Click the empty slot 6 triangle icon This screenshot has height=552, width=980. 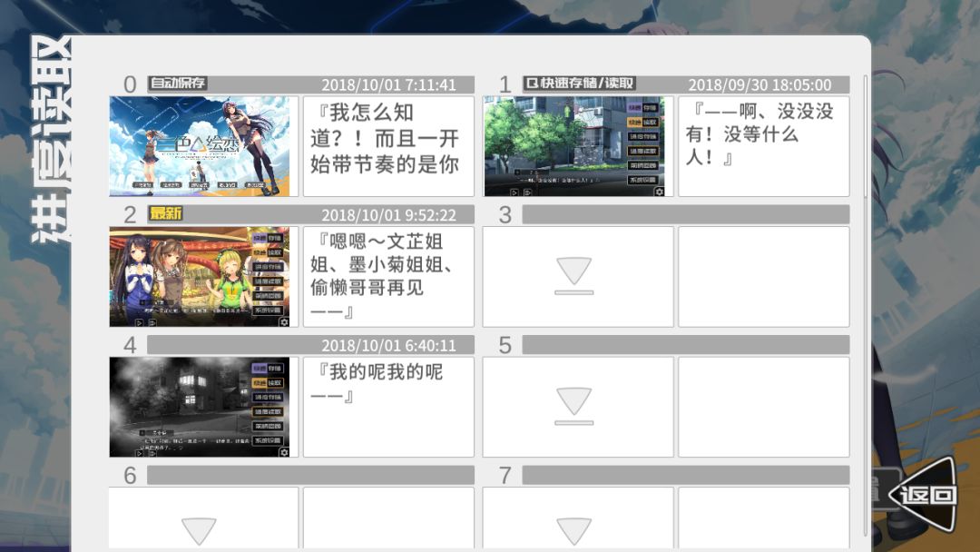tap(199, 530)
